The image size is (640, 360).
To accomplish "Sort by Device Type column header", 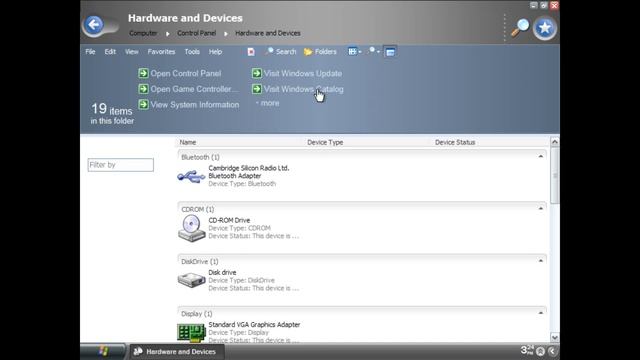I will (325, 142).
